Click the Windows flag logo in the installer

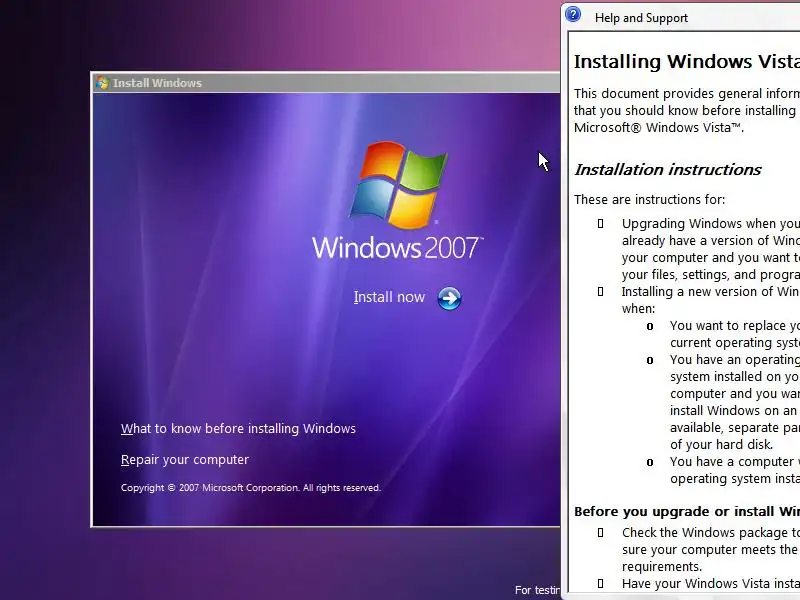coord(399,184)
